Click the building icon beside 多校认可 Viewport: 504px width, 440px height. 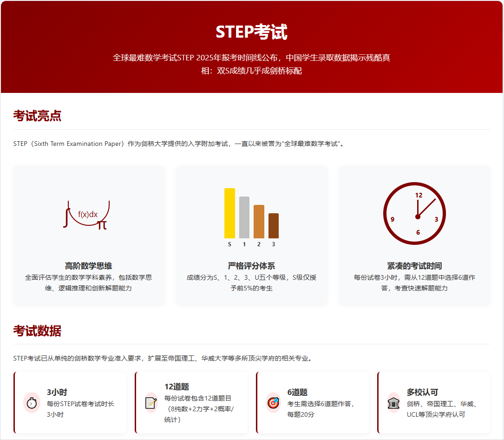click(393, 403)
